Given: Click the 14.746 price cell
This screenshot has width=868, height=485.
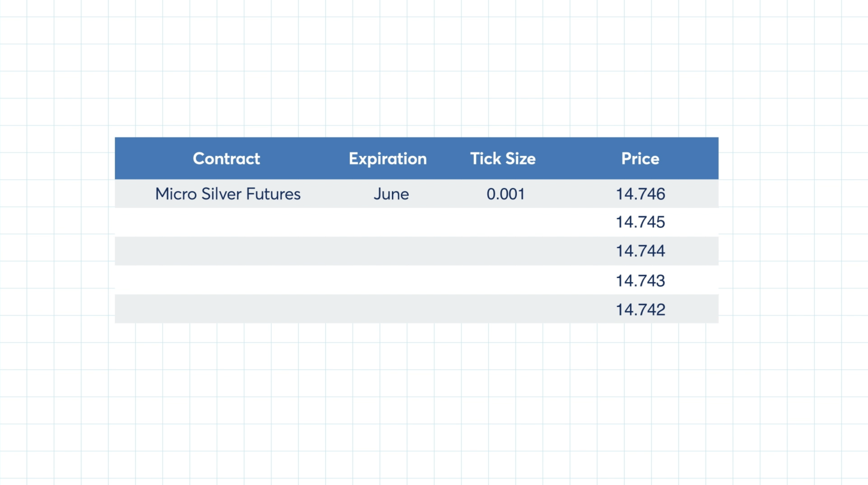Looking at the screenshot, I should point(640,194).
